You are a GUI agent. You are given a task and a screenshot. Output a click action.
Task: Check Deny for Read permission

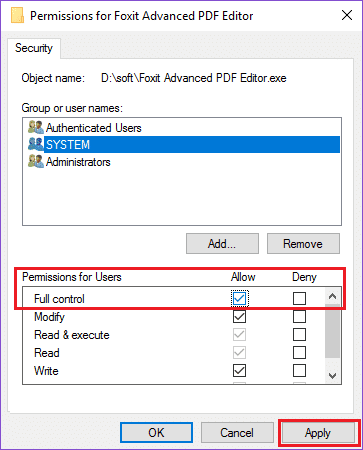[299, 353]
